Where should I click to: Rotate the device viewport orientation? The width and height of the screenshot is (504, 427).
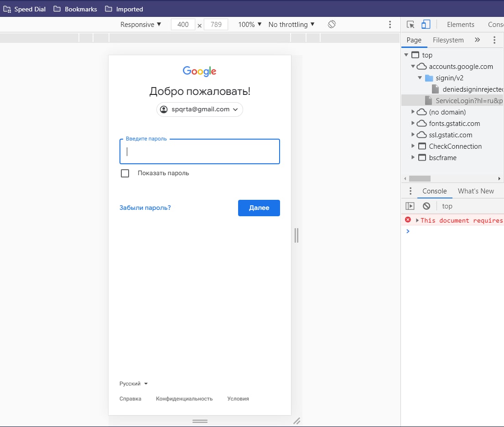coord(332,25)
